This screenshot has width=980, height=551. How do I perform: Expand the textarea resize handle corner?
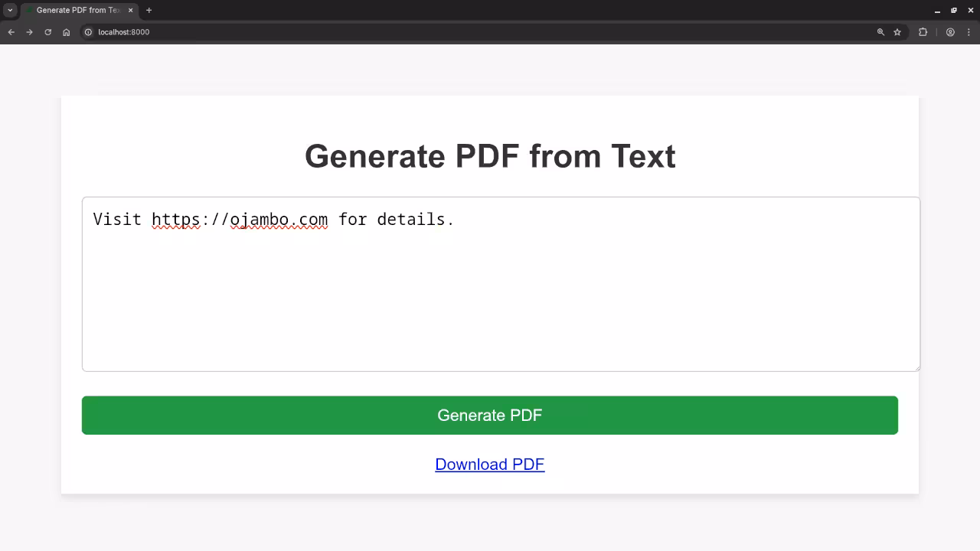click(x=916, y=368)
